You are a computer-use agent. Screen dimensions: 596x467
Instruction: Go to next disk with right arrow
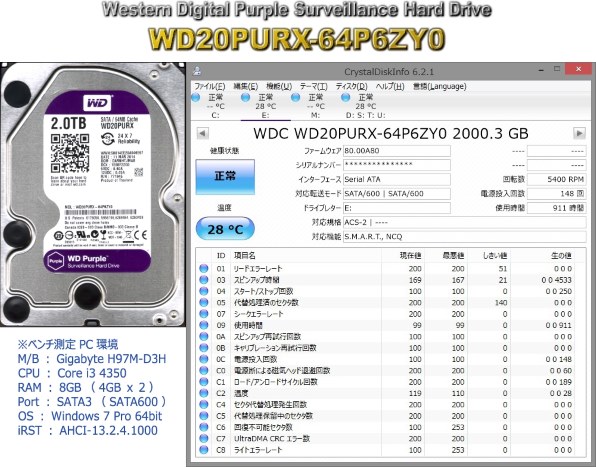point(579,133)
